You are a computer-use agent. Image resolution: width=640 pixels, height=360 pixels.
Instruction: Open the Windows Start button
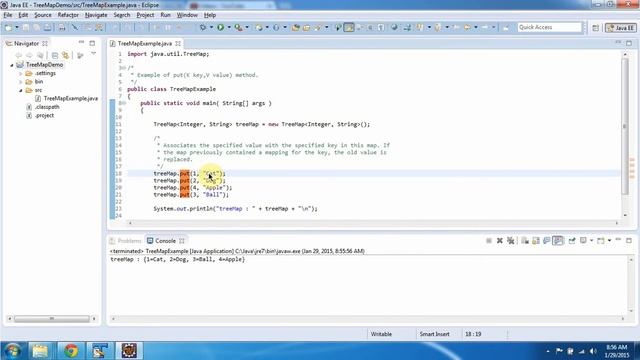point(12,351)
